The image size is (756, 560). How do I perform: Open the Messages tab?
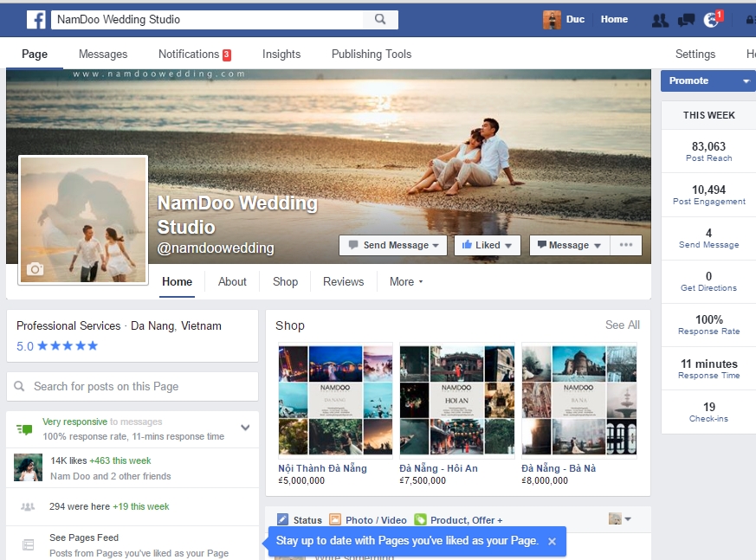[103, 54]
